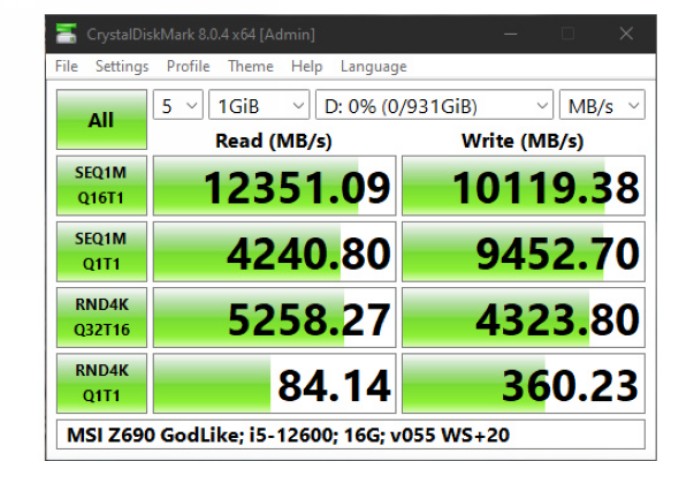This screenshot has width=700, height=489.
Task: Click the CrystalDiskMark app icon in title bar
Action: pyautogui.click(x=66, y=34)
